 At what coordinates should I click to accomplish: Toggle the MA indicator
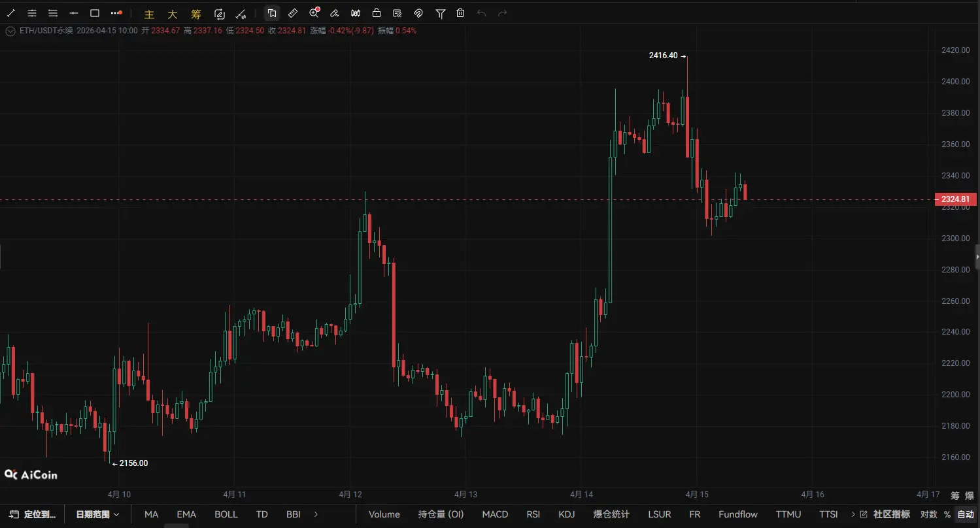152,514
